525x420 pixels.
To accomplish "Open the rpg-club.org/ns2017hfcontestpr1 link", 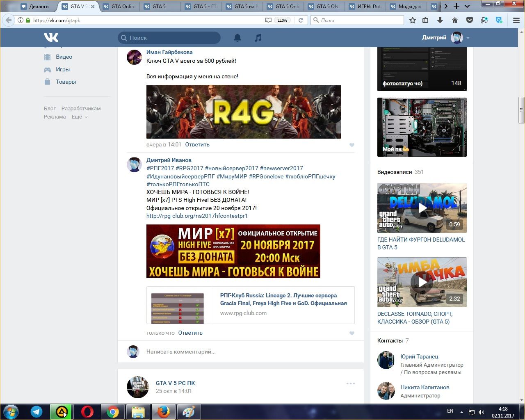I will click(x=197, y=216).
